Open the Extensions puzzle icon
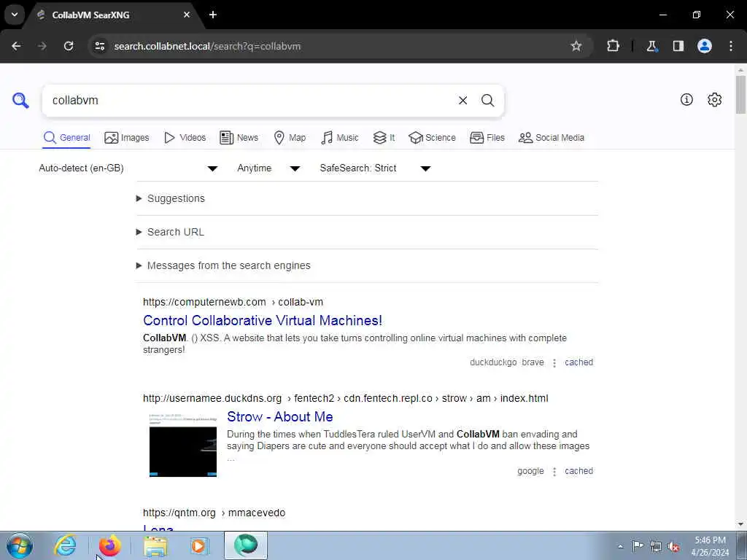 pyautogui.click(x=613, y=46)
